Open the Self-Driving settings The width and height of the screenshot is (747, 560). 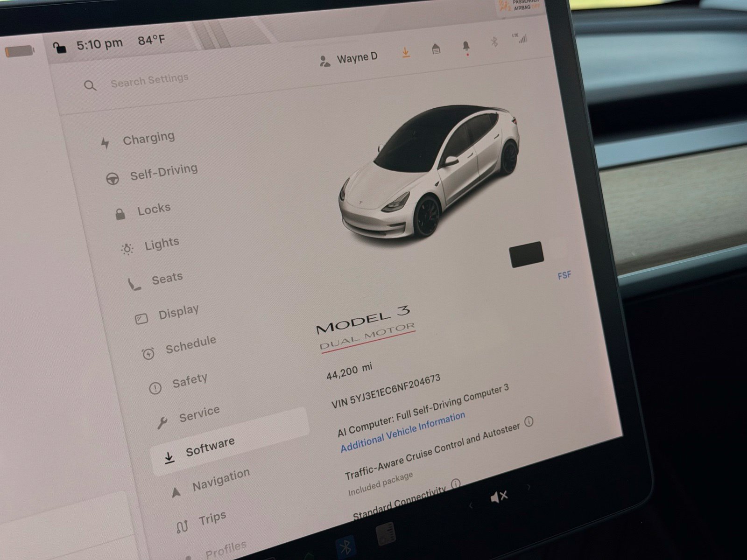[151, 173]
